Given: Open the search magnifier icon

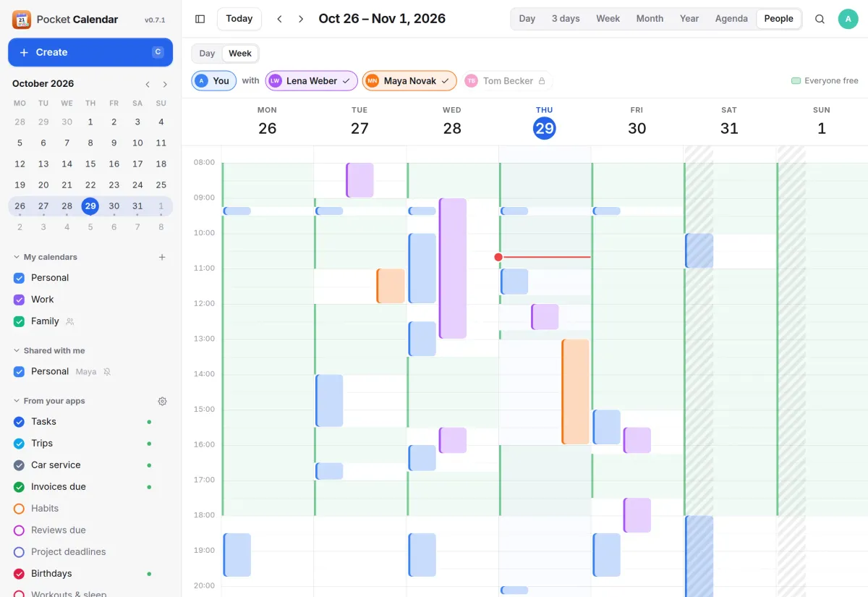Looking at the screenshot, I should coord(820,19).
